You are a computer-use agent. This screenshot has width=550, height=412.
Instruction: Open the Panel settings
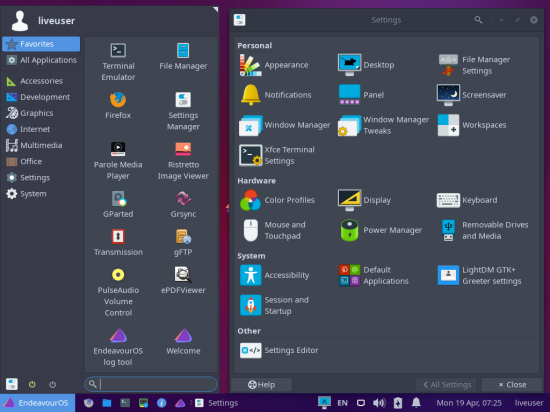pos(361,95)
